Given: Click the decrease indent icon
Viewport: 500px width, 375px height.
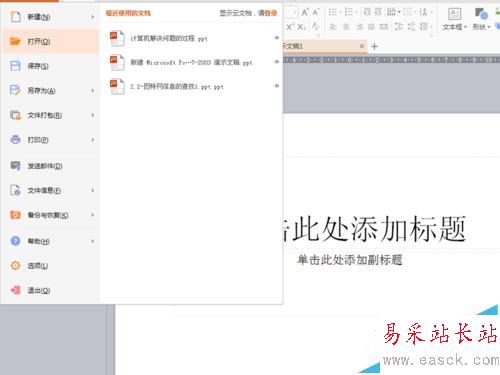Looking at the screenshot, I should (367, 12).
